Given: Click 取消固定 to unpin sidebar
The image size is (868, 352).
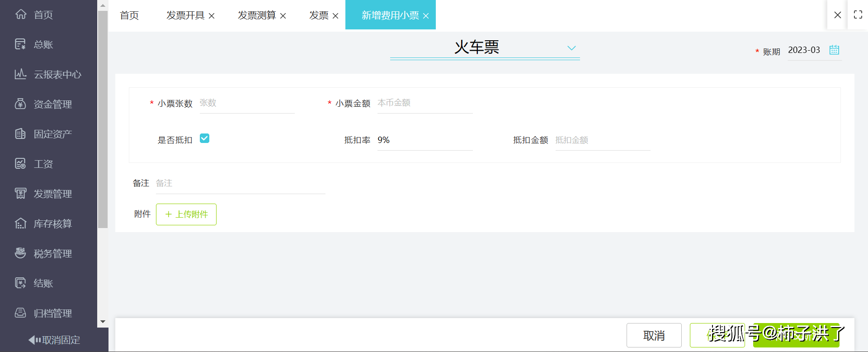Looking at the screenshot, I should [x=54, y=340].
